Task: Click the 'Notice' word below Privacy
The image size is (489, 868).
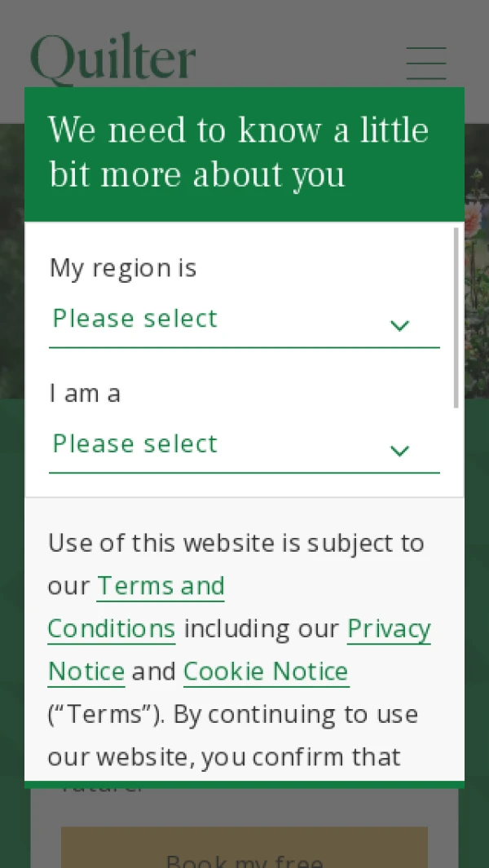Action: tap(86, 672)
